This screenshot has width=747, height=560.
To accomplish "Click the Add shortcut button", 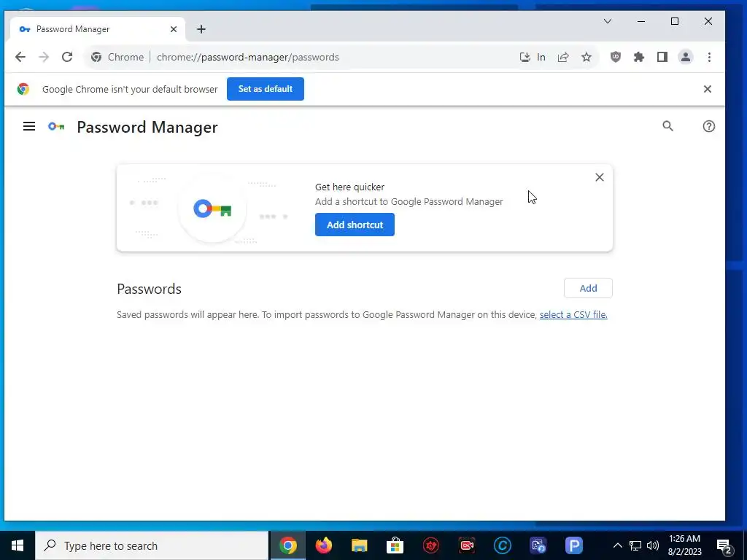I will [355, 225].
